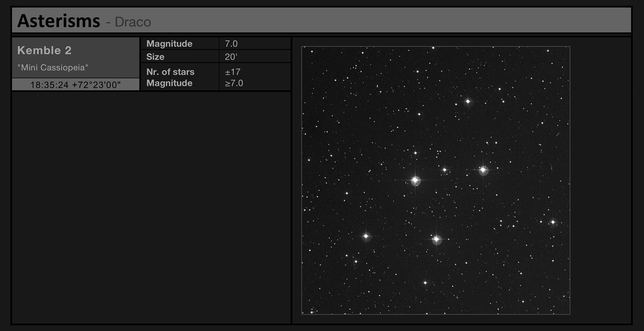644x331 pixels.
Task: Click the star magnitude value ≥7.0
Action: (234, 83)
